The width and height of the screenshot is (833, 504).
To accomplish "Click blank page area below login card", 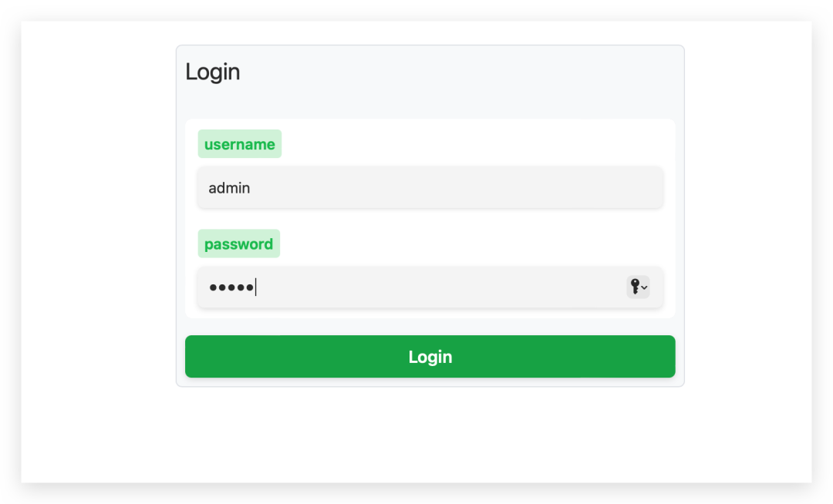I will [x=430, y=435].
